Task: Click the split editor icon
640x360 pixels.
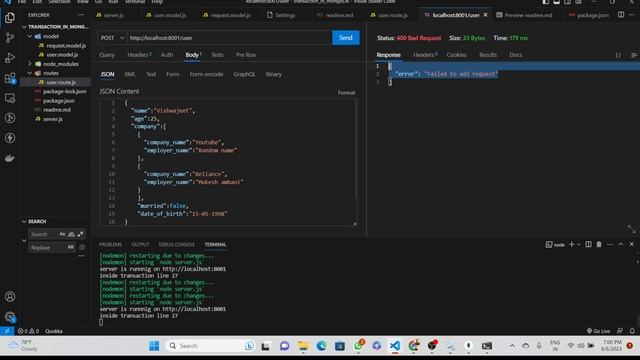Action: (621, 15)
